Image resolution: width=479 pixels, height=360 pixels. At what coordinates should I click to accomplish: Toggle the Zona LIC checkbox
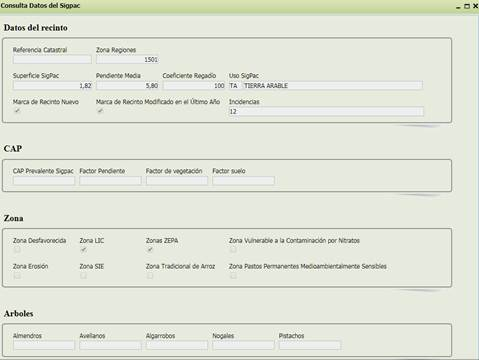[83, 249]
